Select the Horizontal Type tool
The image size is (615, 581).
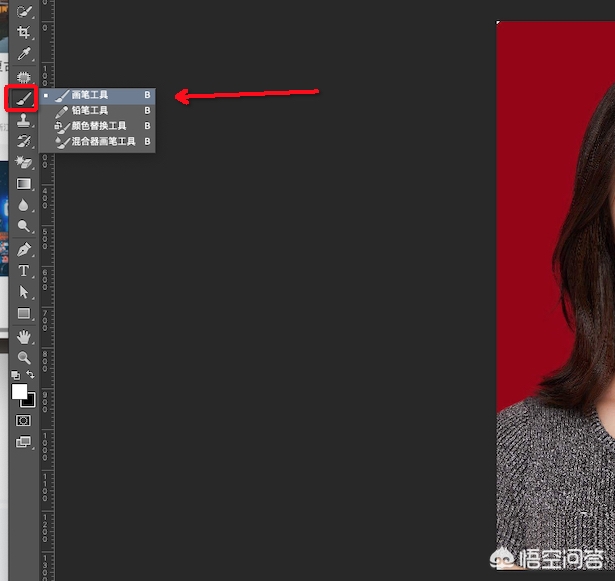[24, 271]
